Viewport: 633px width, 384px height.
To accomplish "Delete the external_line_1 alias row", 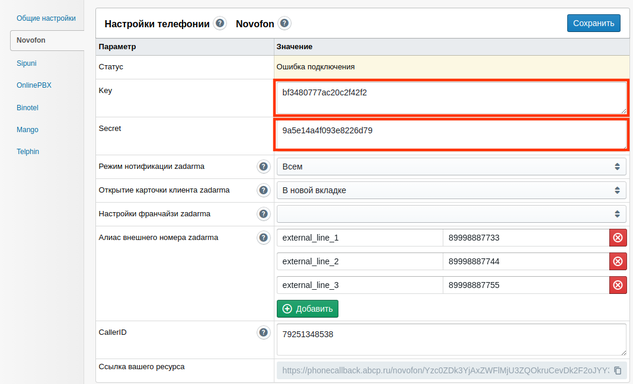I will point(618,238).
